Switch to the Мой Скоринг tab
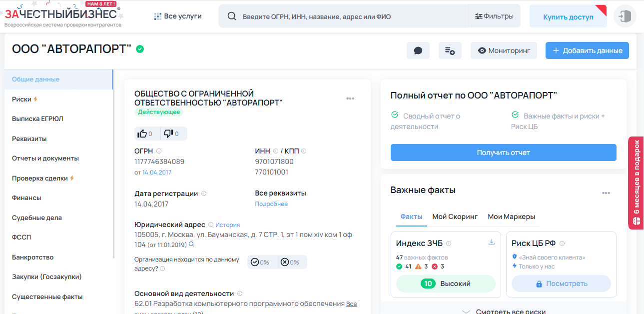The height and width of the screenshot is (314, 644). [x=455, y=216]
